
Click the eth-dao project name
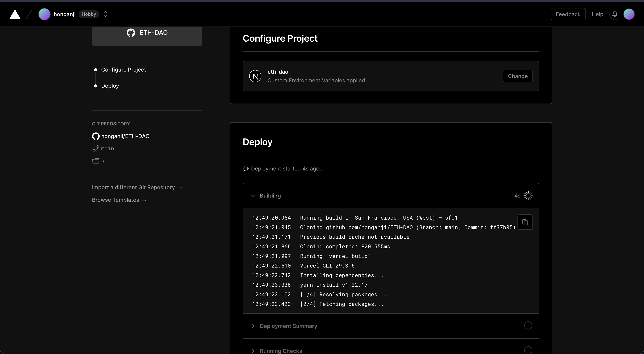point(278,72)
